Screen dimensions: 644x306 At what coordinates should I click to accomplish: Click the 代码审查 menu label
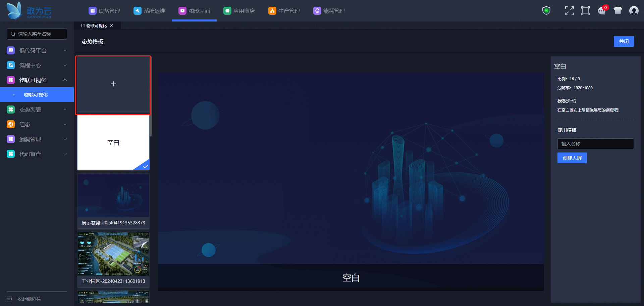30,154
